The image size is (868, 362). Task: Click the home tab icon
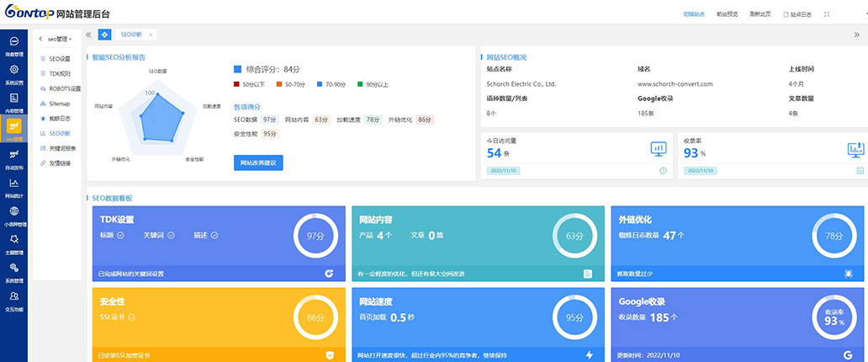pos(104,35)
